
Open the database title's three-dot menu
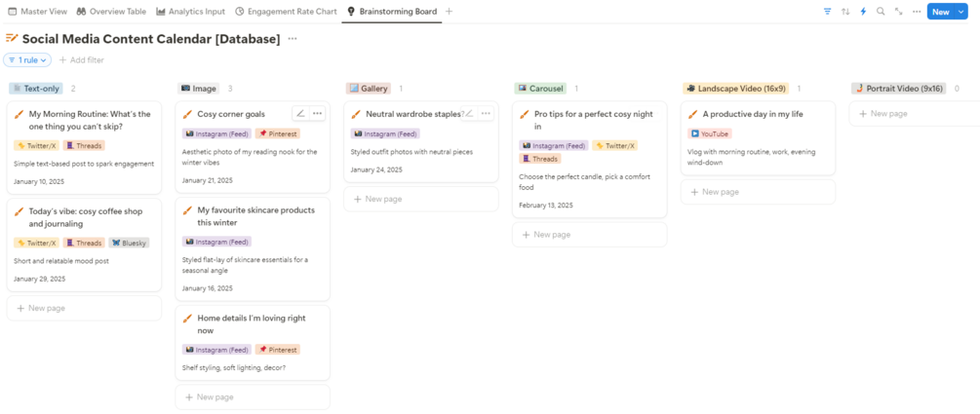pos(293,39)
